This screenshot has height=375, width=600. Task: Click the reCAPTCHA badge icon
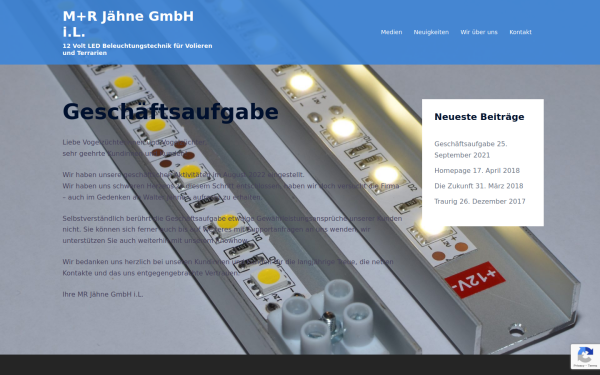[585, 356]
